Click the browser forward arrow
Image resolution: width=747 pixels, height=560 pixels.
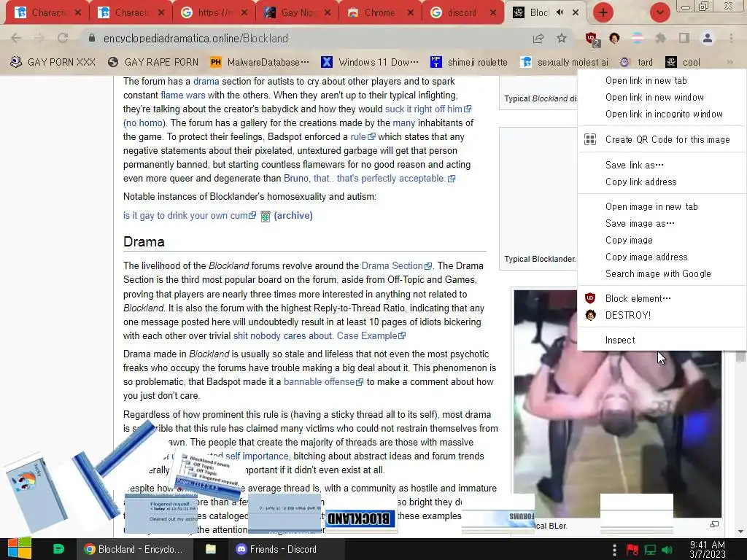pos(39,38)
